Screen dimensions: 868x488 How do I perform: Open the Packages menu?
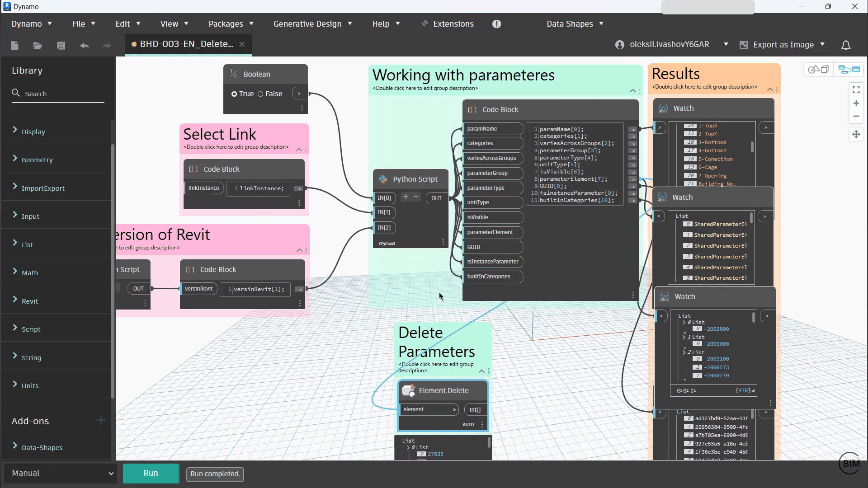[231, 24]
